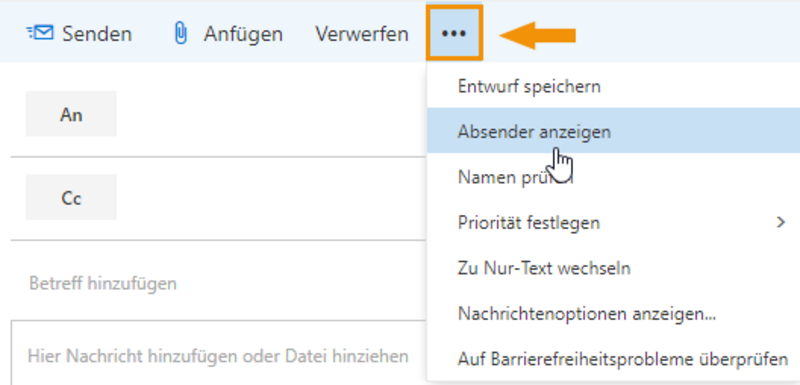Open the Prioritität festlegen submenu
This screenshot has width=800, height=385.
coord(613,222)
